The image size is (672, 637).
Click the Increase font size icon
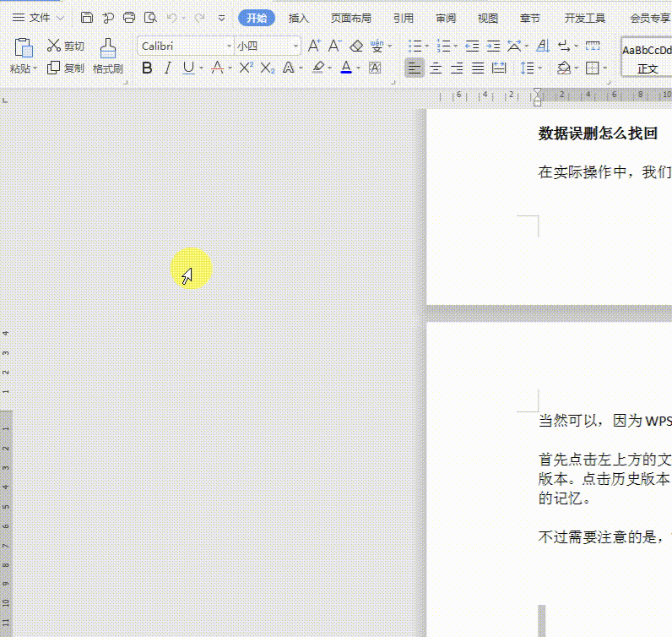pyautogui.click(x=314, y=46)
